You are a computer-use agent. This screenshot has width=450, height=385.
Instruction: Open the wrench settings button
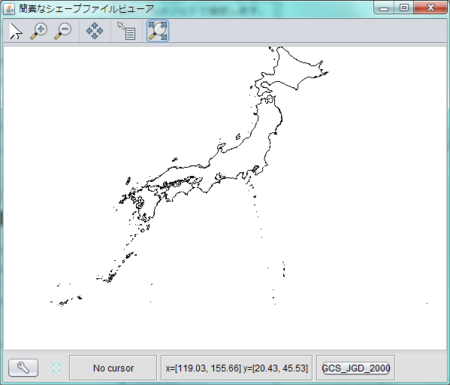(23, 368)
